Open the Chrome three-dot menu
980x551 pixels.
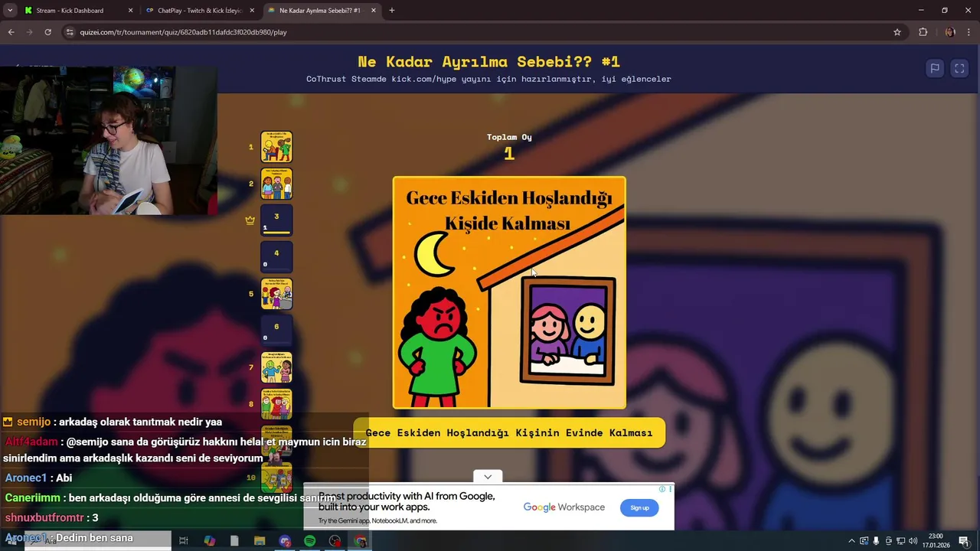point(969,32)
